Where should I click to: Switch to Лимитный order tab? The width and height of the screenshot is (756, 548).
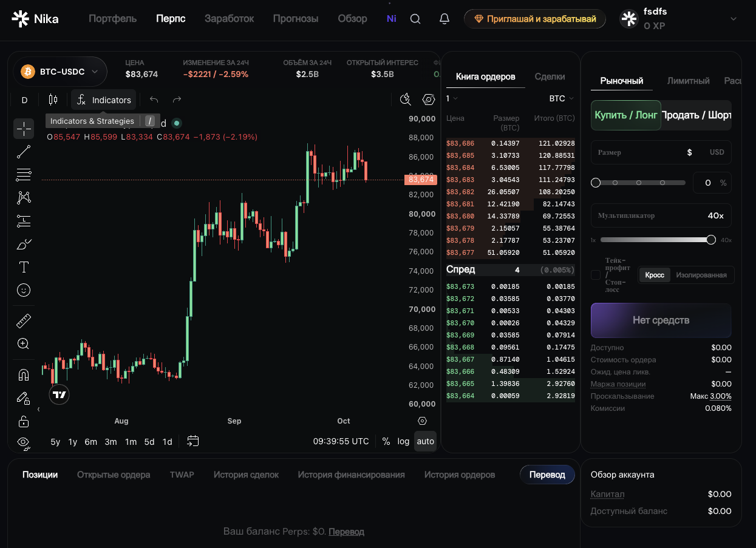[x=688, y=81]
